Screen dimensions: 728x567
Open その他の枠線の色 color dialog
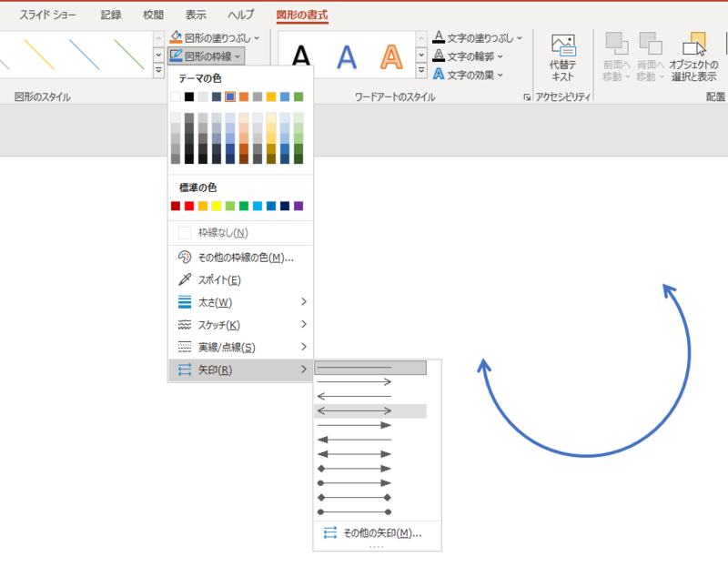(226, 258)
